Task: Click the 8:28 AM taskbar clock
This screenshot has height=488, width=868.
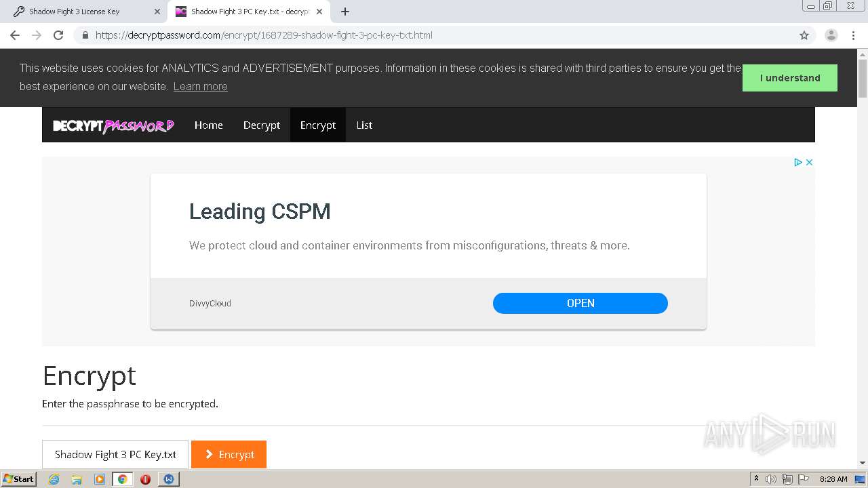Action: 833,479
